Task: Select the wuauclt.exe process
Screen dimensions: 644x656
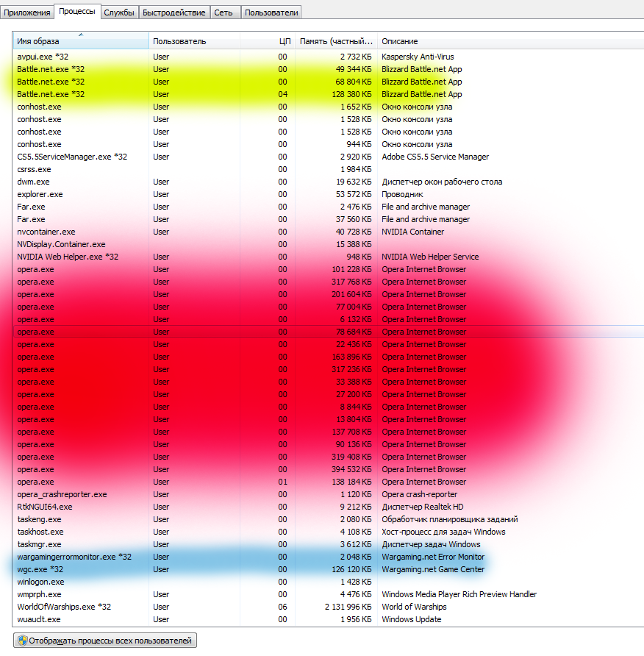Action: click(x=329, y=620)
